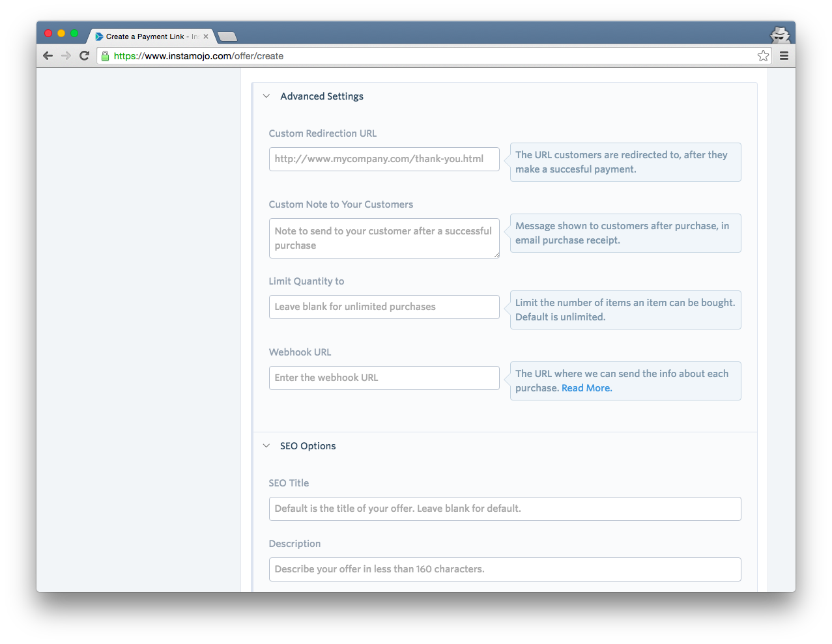Focus the Custom Redirection URL field
The image size is (832, 644).
384,159
